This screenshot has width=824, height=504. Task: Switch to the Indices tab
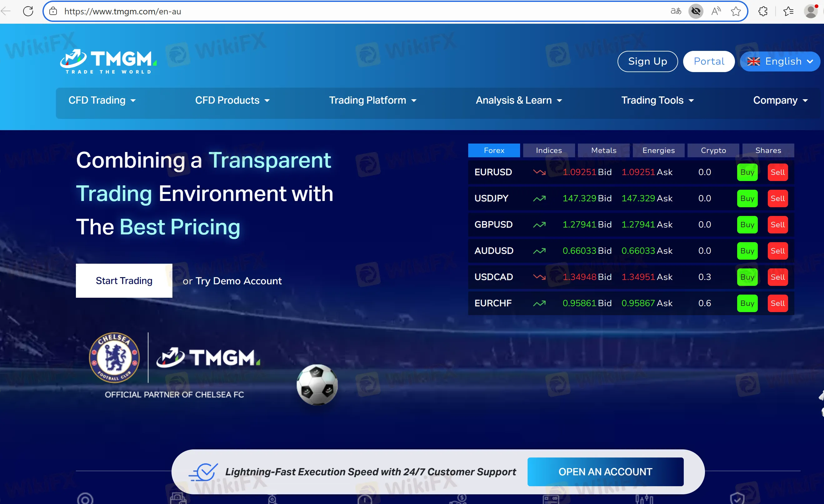click(549, 150)
